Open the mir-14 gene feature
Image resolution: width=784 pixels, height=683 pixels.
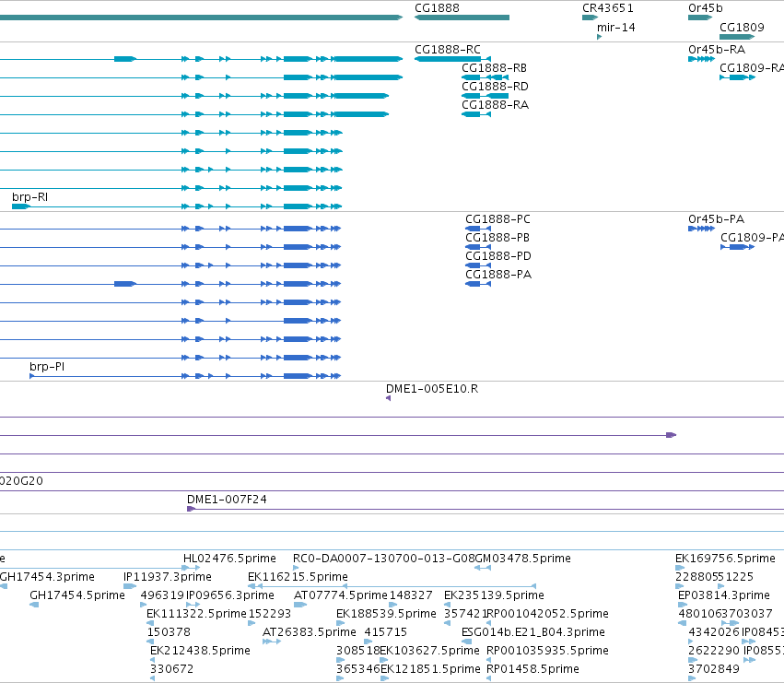(599, 37)
